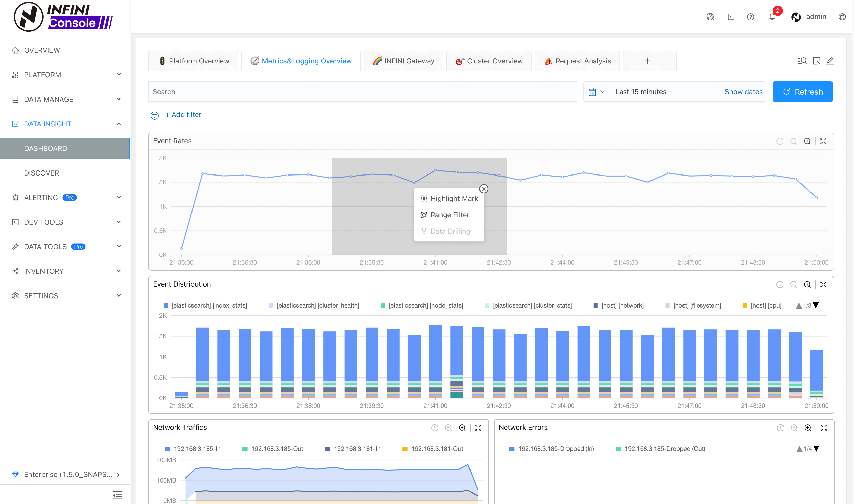Close the chart selection popup

click(484, 189)
